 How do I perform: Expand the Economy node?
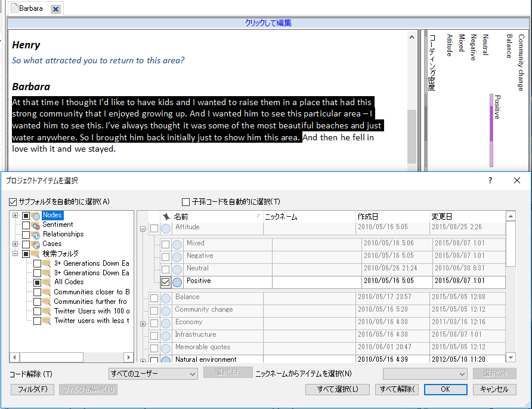[143, 323]
